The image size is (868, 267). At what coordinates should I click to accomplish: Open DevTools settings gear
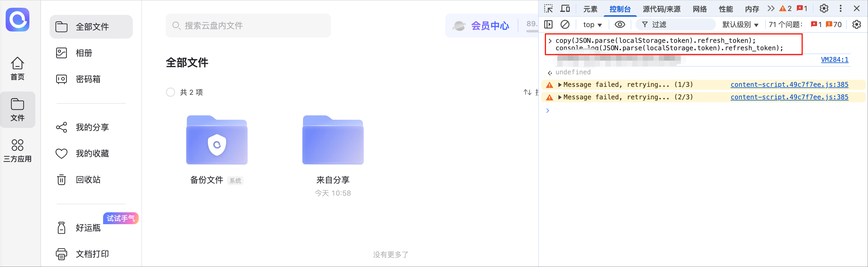coord(824,8)
